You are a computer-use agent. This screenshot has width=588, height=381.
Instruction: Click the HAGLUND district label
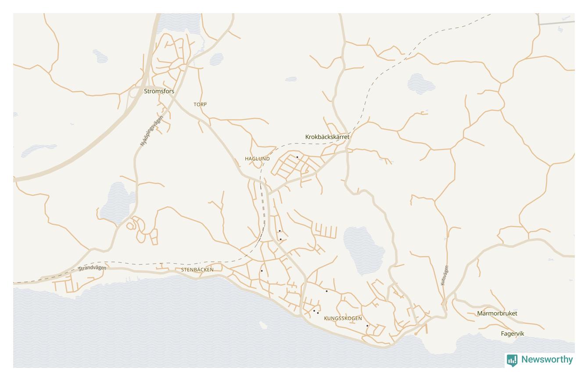257,159
